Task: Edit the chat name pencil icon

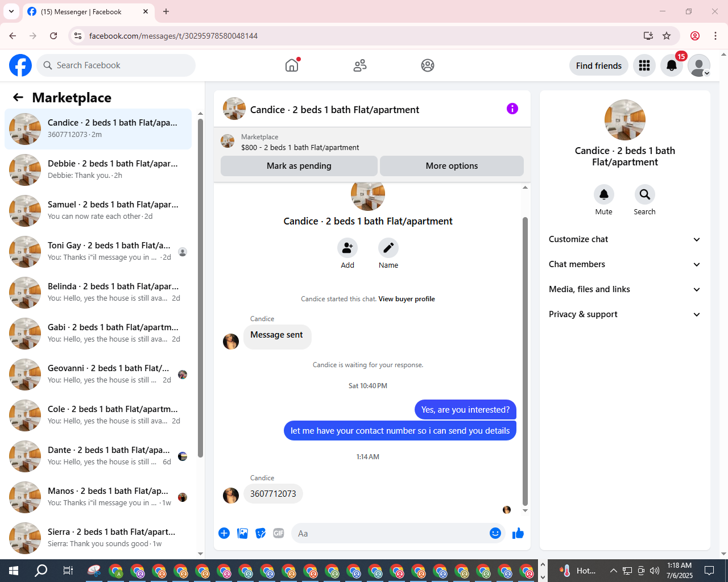Action: point(388,248)
